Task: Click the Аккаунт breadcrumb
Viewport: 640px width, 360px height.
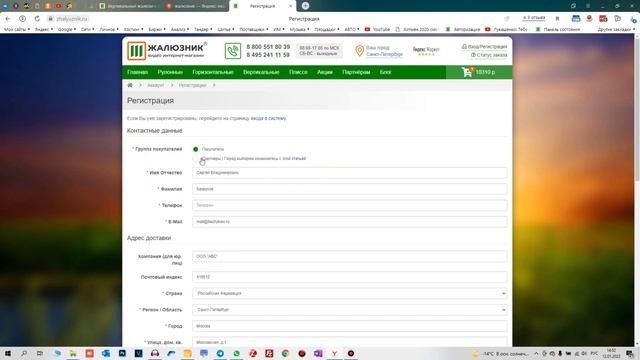Action: click(x=156, y=85)
